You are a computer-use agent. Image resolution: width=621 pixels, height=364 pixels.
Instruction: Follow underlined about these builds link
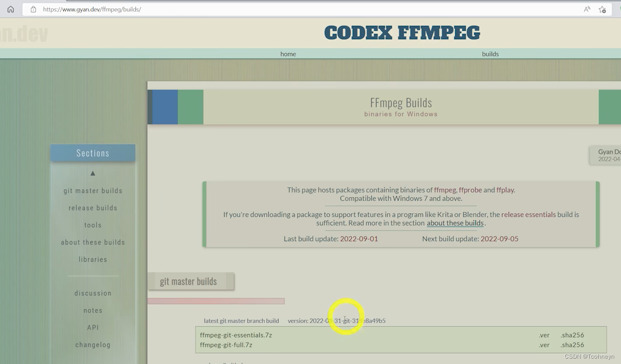455,223
